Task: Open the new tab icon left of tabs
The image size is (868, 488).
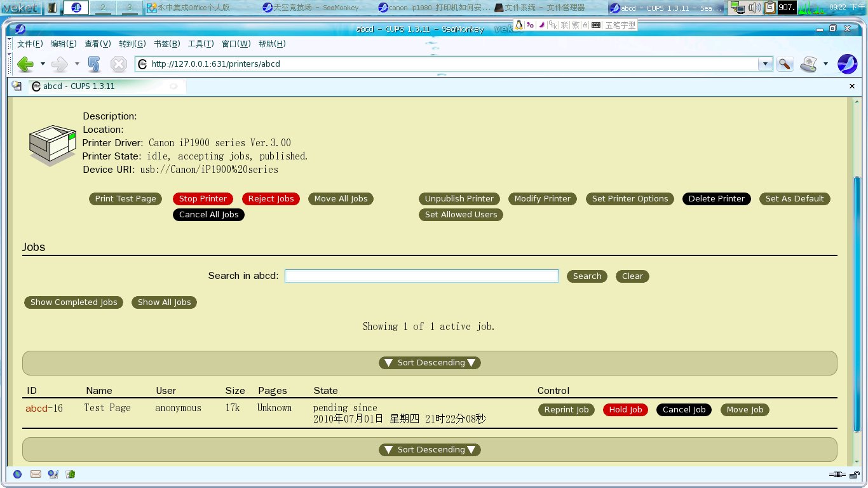Action: (x=16, y=86)
